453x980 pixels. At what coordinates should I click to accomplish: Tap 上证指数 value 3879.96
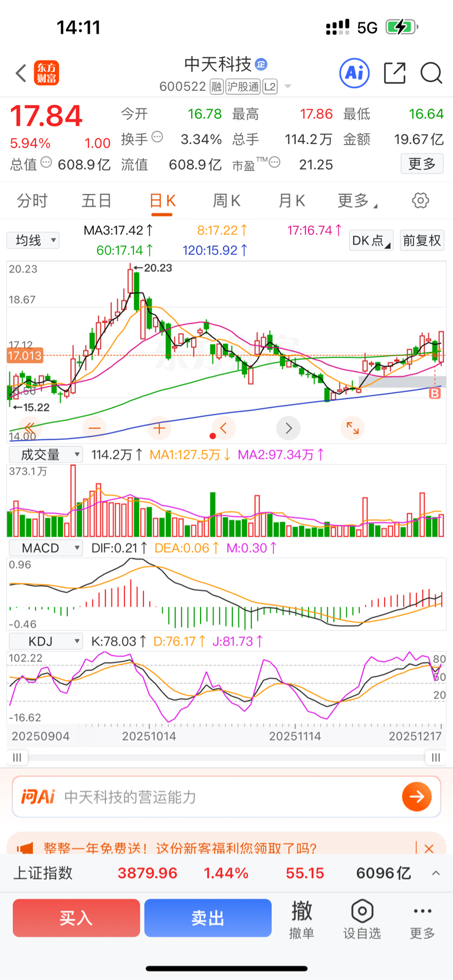coord(147,873)
